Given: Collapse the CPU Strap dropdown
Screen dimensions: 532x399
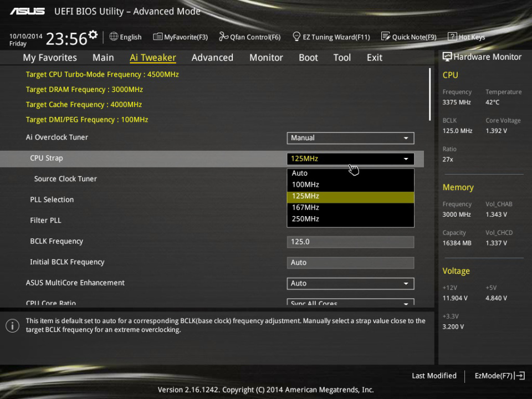Looking at the screenshot, I should pyautogui.click(x=350, y=159).
